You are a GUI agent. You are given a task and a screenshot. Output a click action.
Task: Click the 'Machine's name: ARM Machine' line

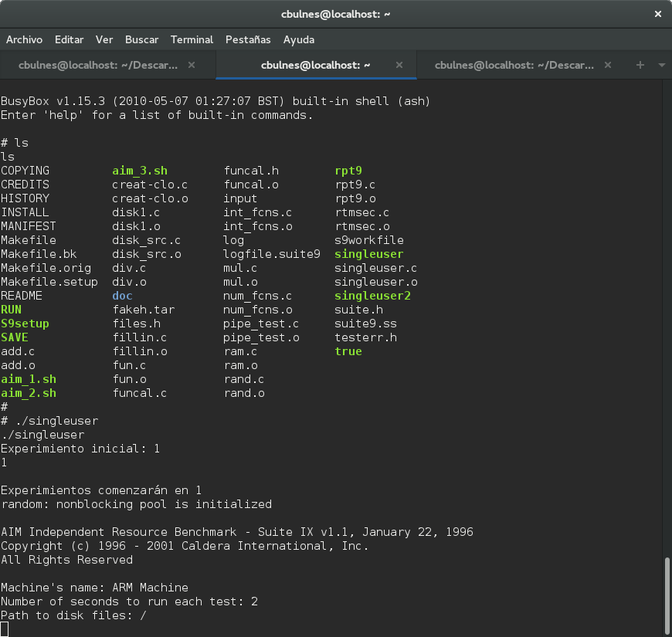tap(94, 588)
